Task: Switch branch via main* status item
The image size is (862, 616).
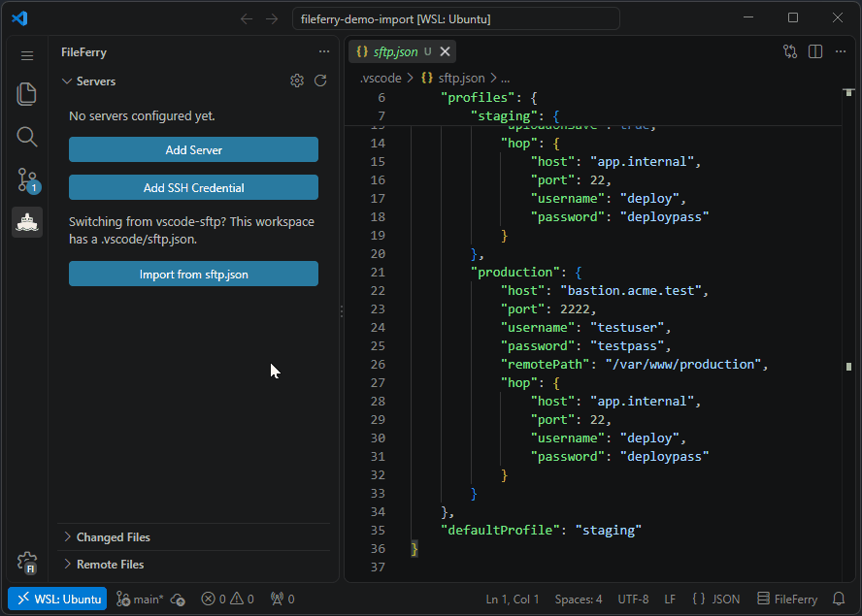Action: coord(140,599)
